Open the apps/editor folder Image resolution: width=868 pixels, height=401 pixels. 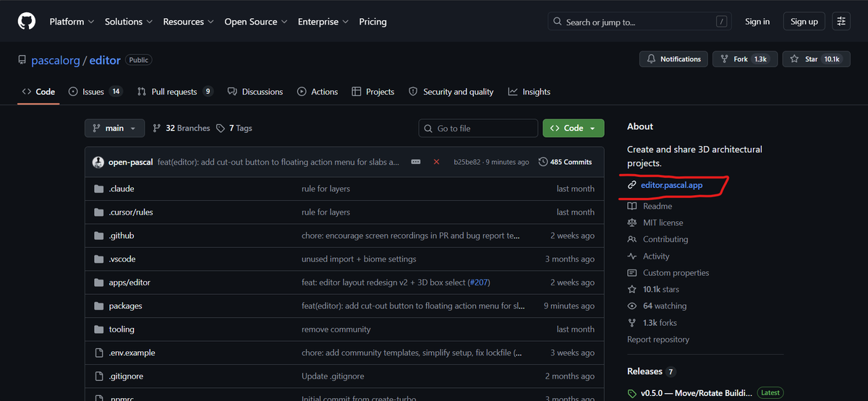click(129, 283)
